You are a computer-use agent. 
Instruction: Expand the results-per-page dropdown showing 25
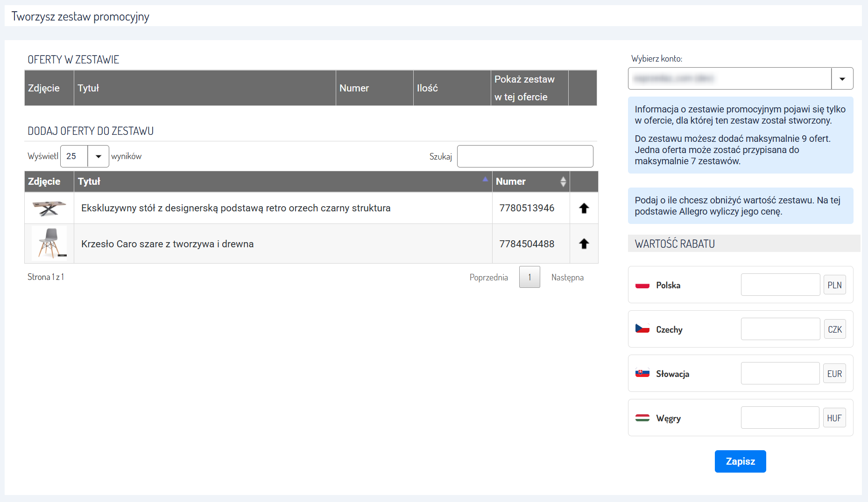98,156
